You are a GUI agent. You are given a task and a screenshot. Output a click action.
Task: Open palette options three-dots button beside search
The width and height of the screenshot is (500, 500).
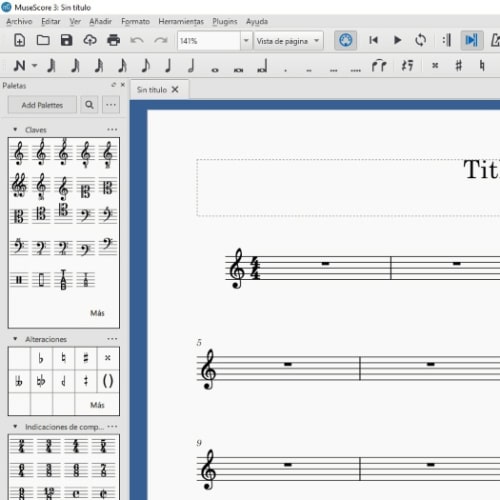click(111, 105)
